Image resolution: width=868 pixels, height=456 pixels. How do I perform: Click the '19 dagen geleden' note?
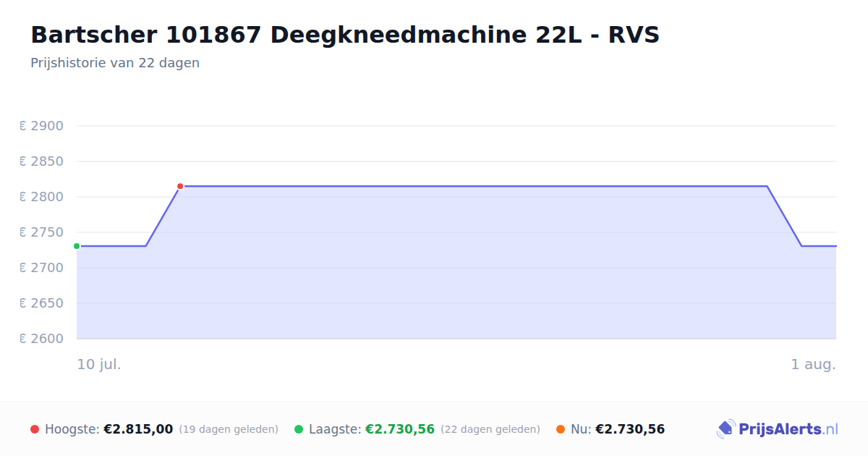[x=229, y=429]
